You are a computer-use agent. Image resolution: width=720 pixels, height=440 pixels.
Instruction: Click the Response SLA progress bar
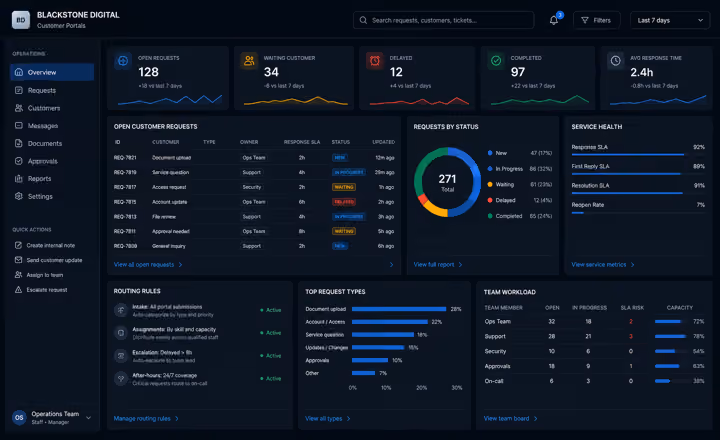638,155
